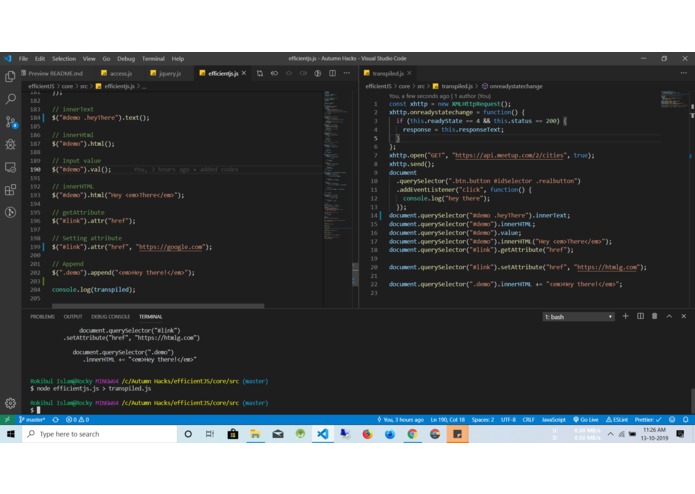Open the Debug view in activity bar
Image resolution: width=695 pixels, height=494 pixels.
click(x=10, y=144)
